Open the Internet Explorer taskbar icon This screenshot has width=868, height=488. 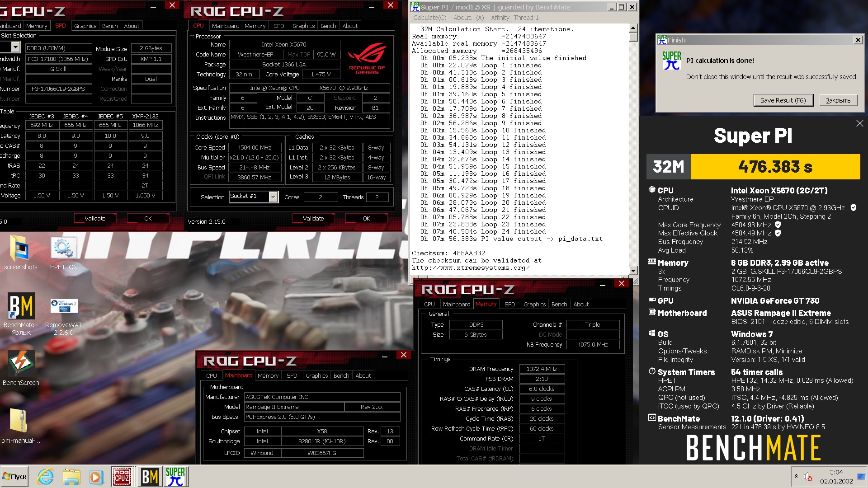(x=45, y=477)
